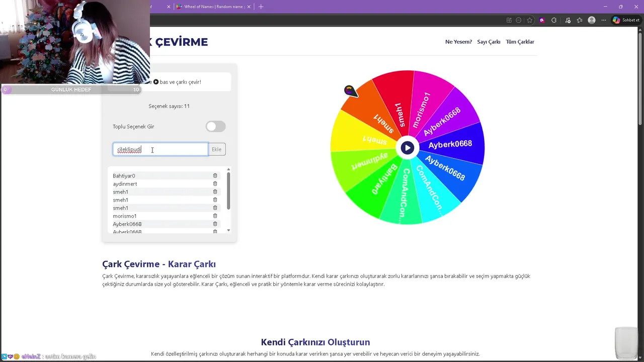The height and width of the screenshot is (362, 644).
Task: Open browser settings three-dots menu
Action: pos(604,20)
